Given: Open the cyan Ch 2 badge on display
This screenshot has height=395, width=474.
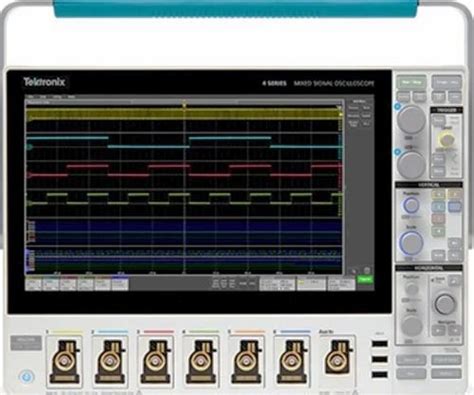Looking at the screenshot, I should tap(51, 284).
